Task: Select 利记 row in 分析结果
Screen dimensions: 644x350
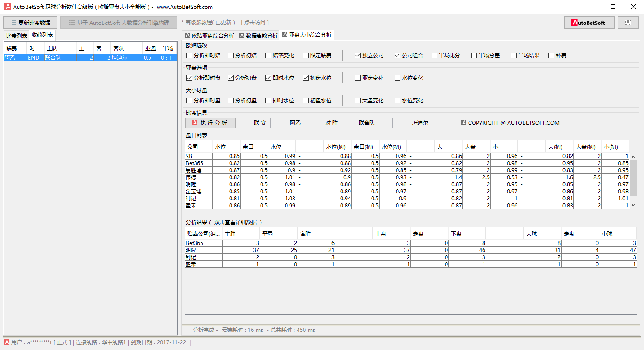Action: coord(411,257)
